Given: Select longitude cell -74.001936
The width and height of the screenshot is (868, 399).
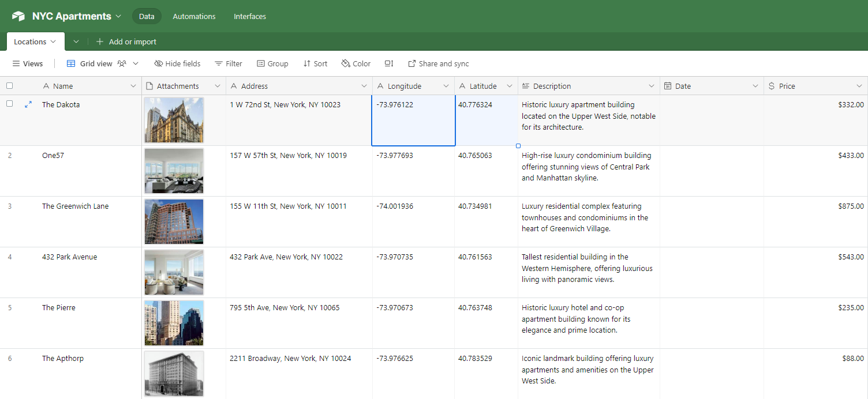Looking at the screenshot, I should [413, 221].
